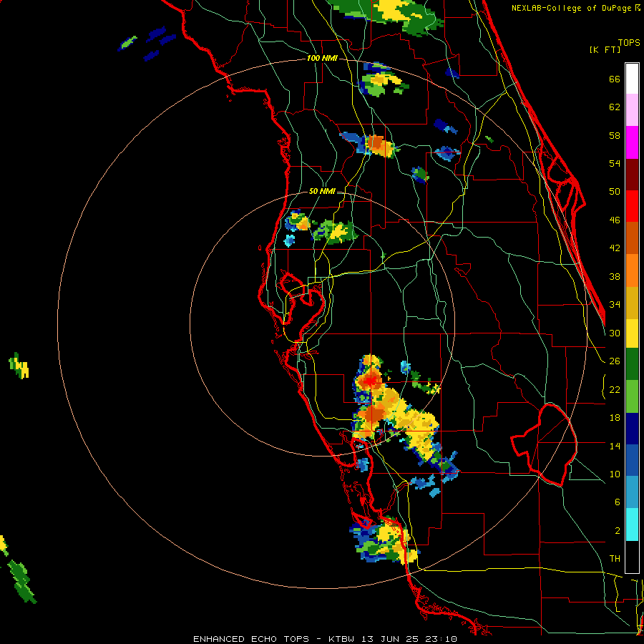This screenshot has width=644, height=644.
Task: Click the Gulf echo cluster west of 100 NMI ring
Action: point(19,366)
